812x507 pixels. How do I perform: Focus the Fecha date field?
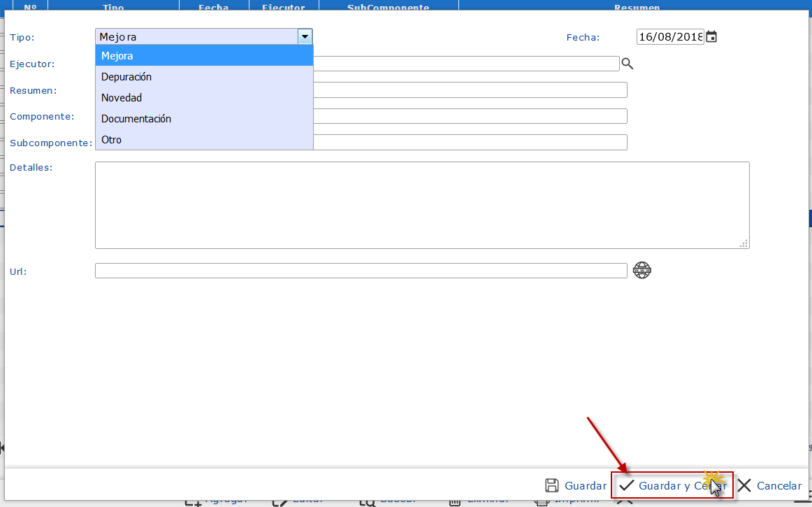(670, 37)
